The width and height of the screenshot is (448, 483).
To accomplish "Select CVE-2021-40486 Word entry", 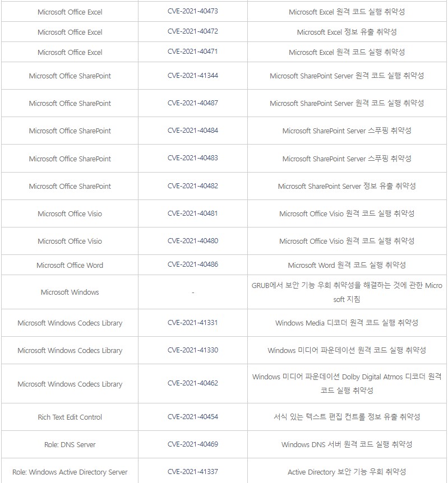I will pos(193,264).
